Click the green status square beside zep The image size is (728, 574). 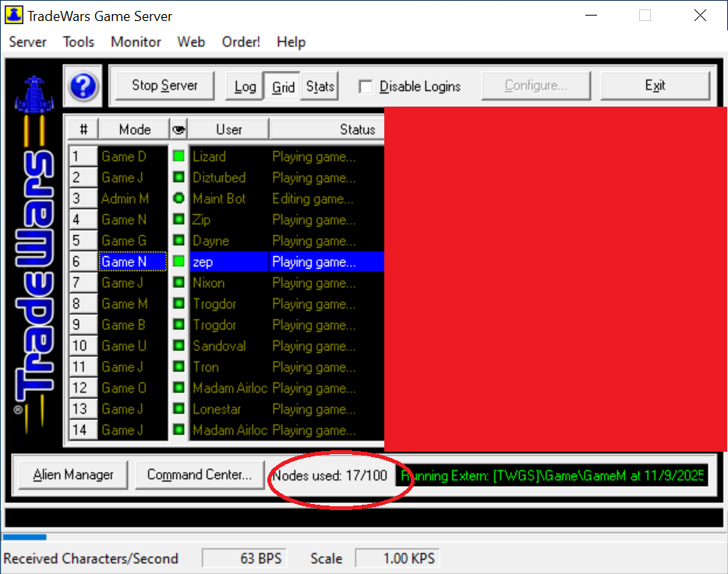pos(179,262)
